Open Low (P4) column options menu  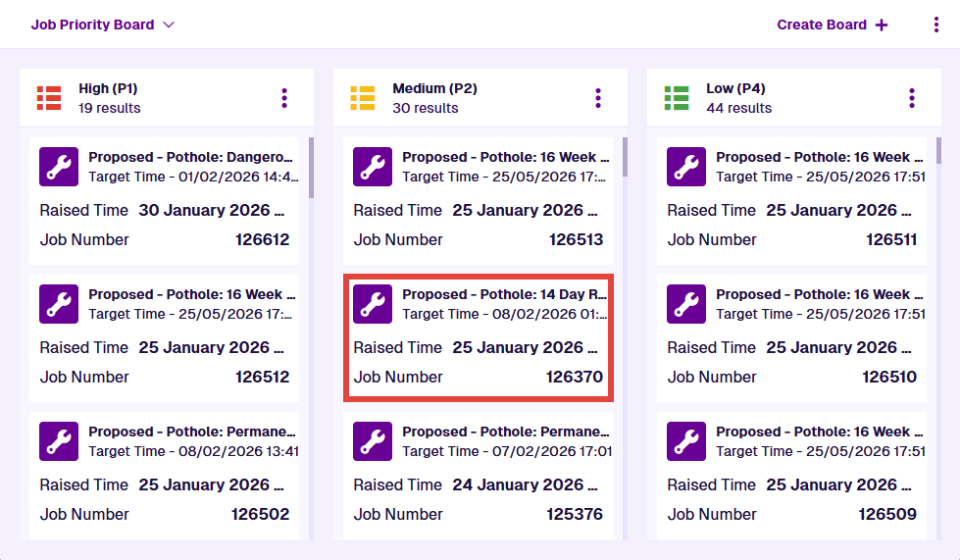912,98
